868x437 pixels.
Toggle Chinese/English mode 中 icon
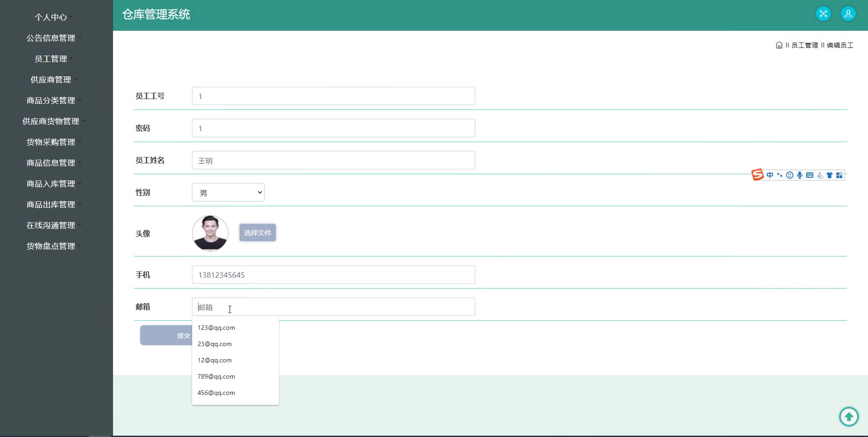770,175
